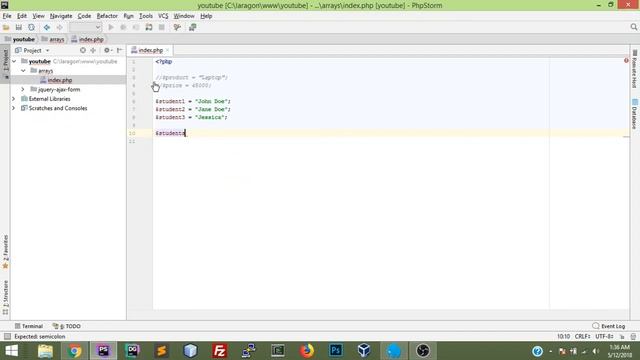The image size is (640, 360).
Task: Open the Terminal tool window
Action: click(29, 326)
